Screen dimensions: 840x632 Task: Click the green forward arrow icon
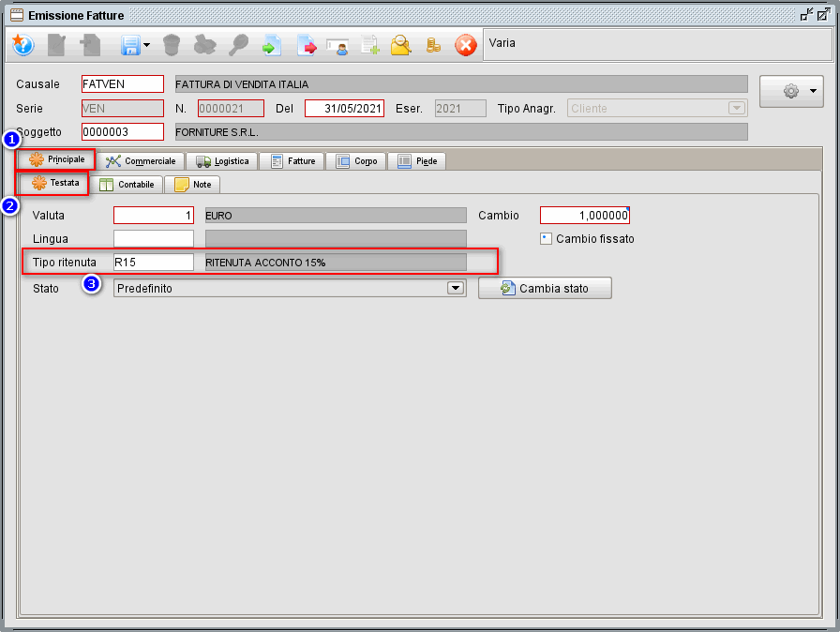(271, 45)
